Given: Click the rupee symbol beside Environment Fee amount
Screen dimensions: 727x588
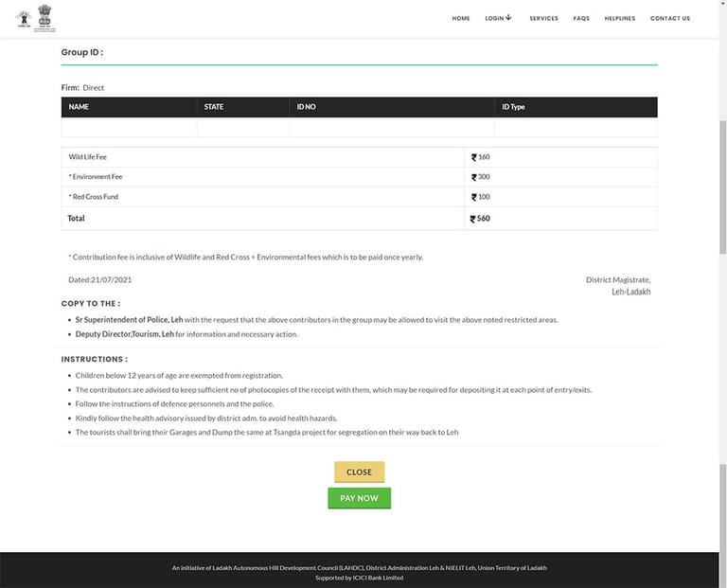Looking at the screenshot, I should click(474, 177).
